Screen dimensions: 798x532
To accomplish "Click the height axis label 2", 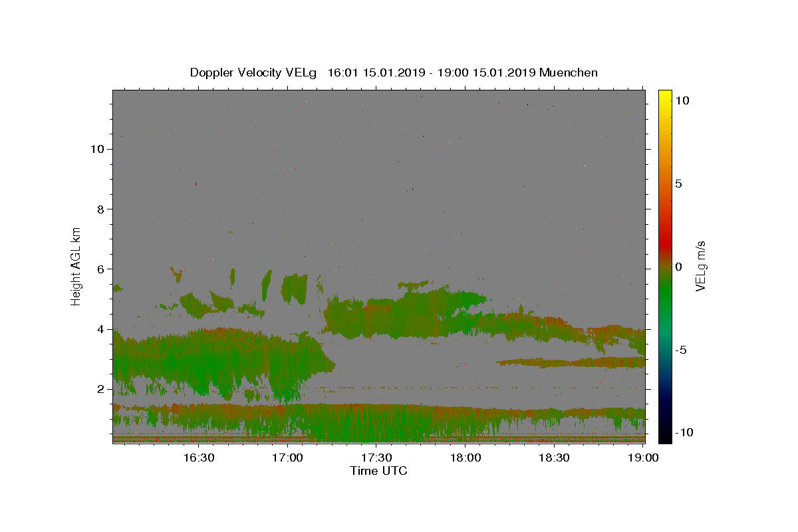I will pyautogui.click(x=101, y=389).
